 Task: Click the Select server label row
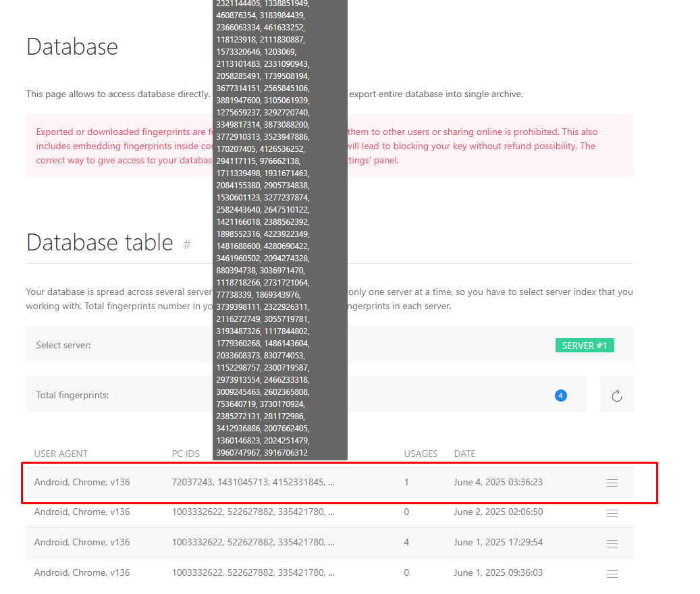coord(63,345)
